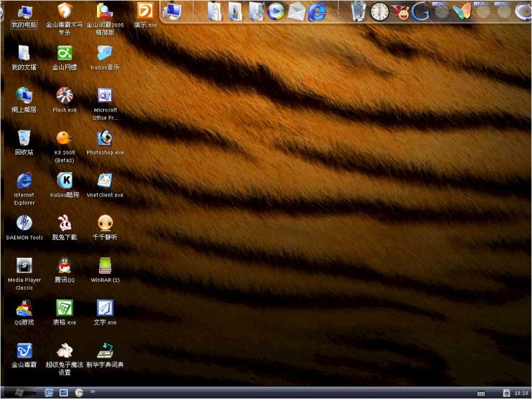Click the VnetClient.exe desktop shortcut

pos(104,181)
